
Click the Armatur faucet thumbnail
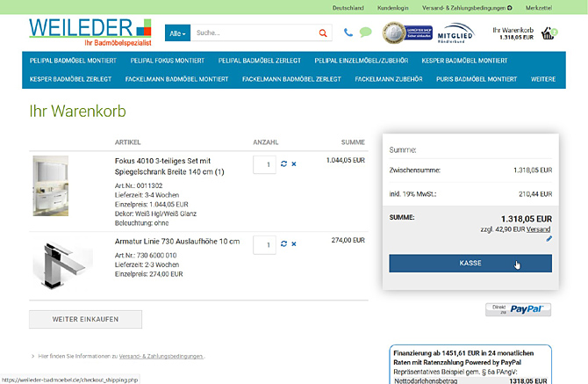click(x=63, y=264)
